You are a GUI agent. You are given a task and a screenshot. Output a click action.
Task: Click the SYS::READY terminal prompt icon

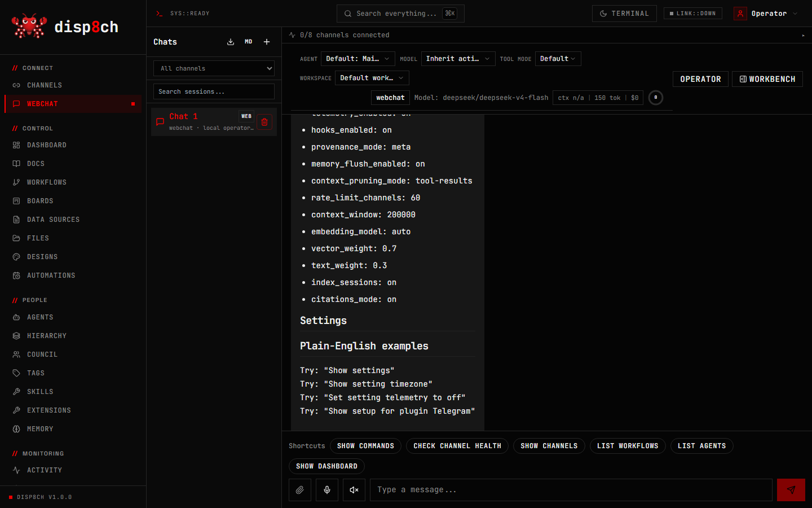[160, 14]
